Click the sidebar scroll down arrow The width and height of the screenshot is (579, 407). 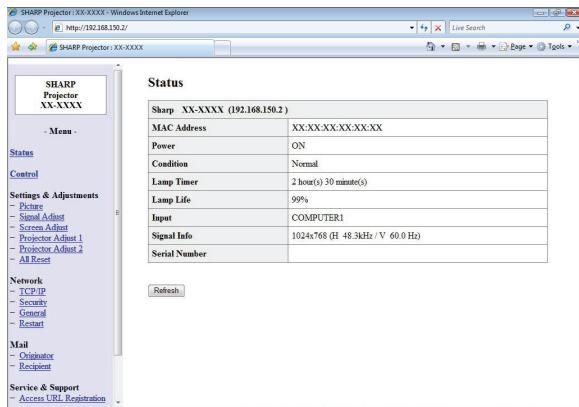(118, 402)
